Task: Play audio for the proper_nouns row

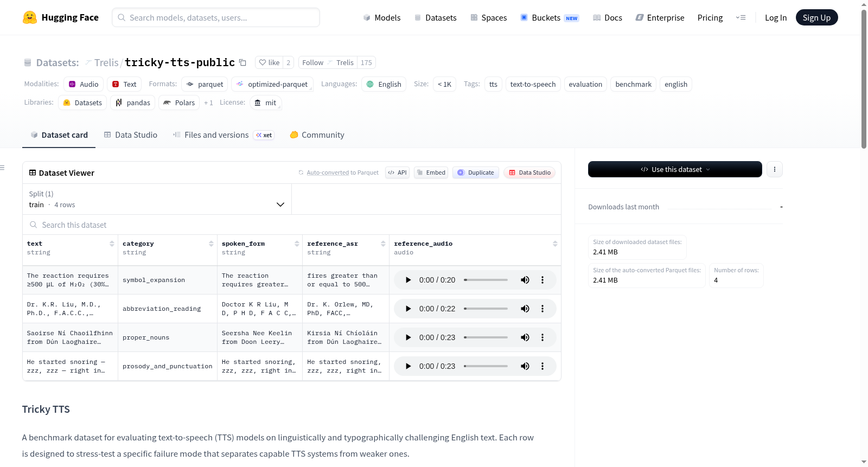Action: [x=408, y=337]
